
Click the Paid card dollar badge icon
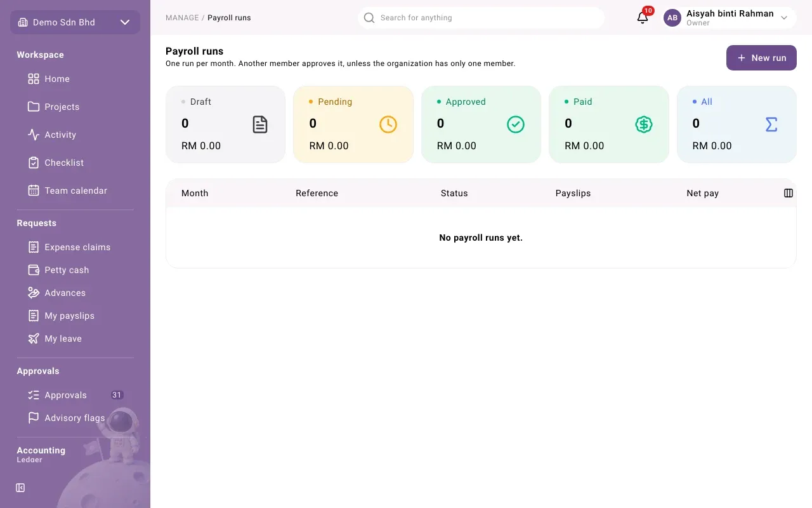[644, 124]
